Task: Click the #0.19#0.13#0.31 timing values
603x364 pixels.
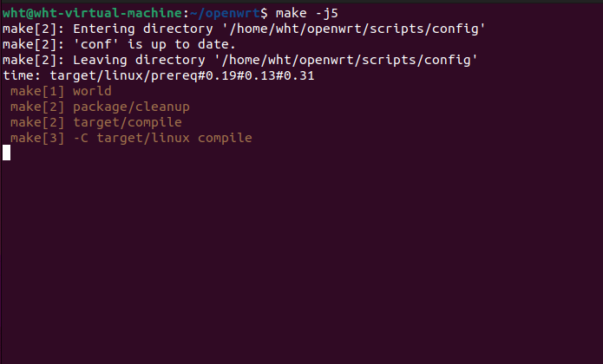Action: 252,76
